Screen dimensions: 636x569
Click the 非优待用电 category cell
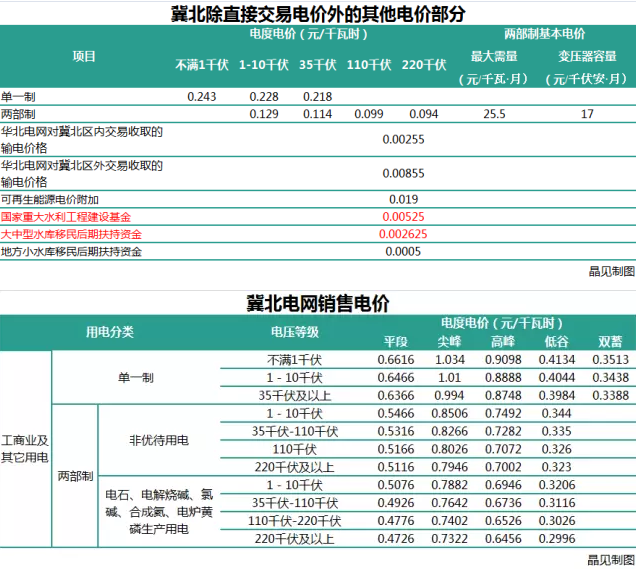click(158, 439)
